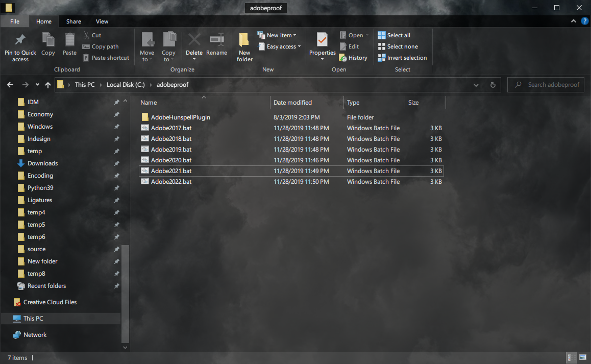591x364 pixels.
Task: Click Invert selection in Select group
Action: tap(402, 58)
